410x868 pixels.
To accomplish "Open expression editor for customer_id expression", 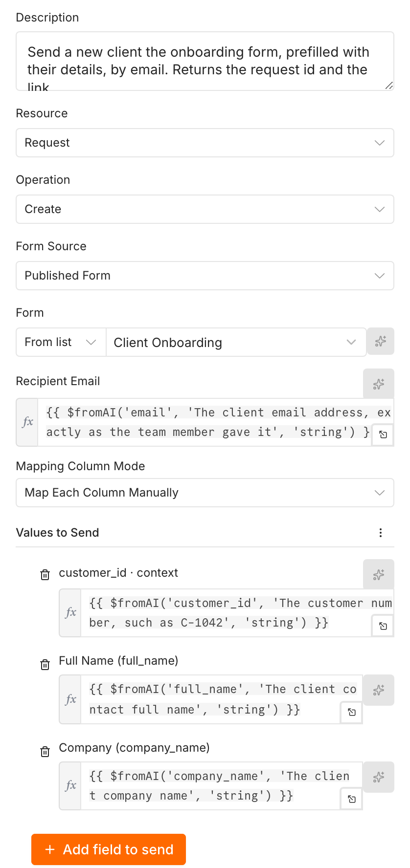I will tap(384, 626).
